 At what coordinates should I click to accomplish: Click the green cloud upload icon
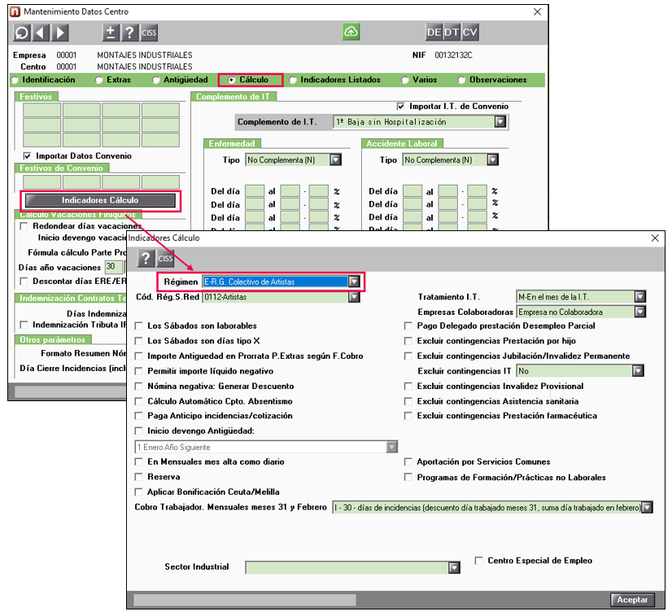point(351,32)
